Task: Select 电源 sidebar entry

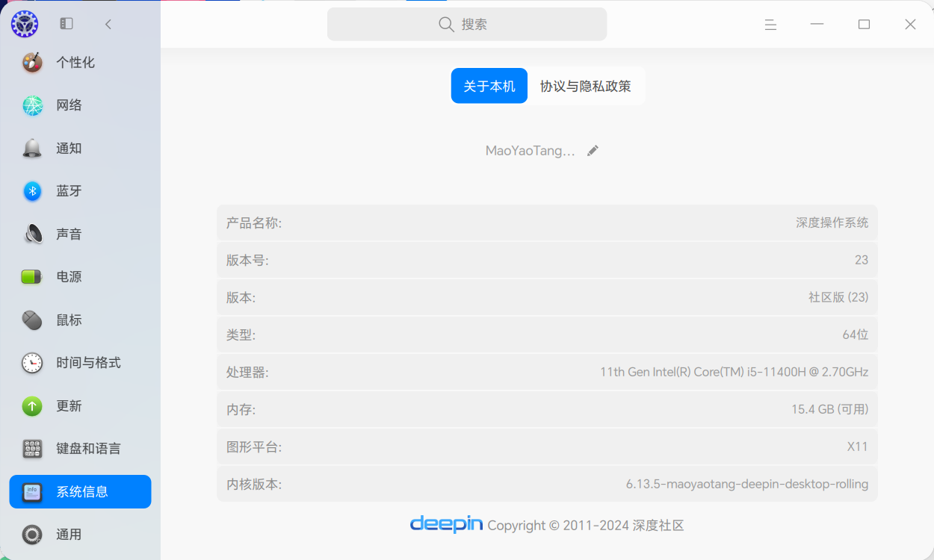Action: pyautogui.click(x=80, y=277)
